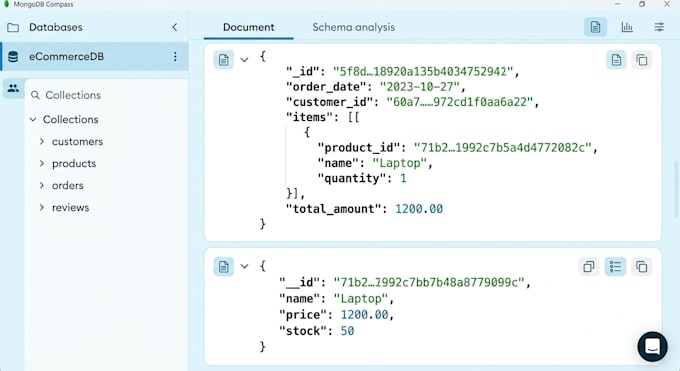The height and width of the screenshot is (371, 680).
Task: Copy the order document with copy icon
Action: click(x=642, y=60)
